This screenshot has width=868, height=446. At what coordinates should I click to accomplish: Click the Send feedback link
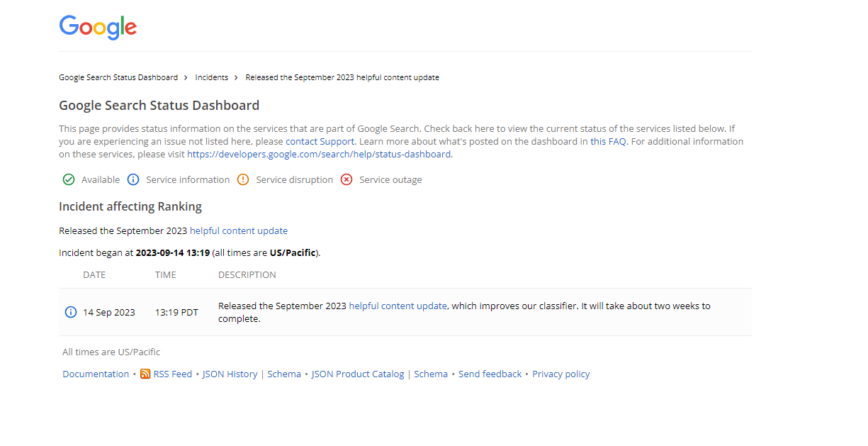pos(490,374)
